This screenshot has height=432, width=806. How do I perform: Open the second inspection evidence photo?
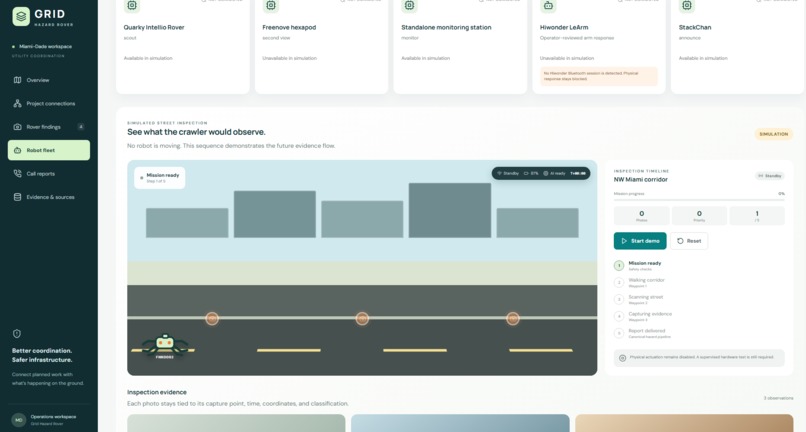click(x=460, y=423)
